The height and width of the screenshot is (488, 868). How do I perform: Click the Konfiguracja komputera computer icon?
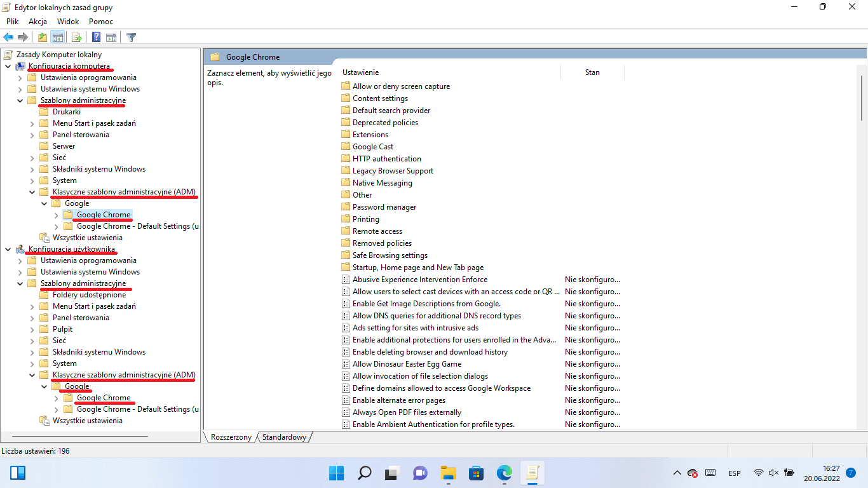point(20,66)
